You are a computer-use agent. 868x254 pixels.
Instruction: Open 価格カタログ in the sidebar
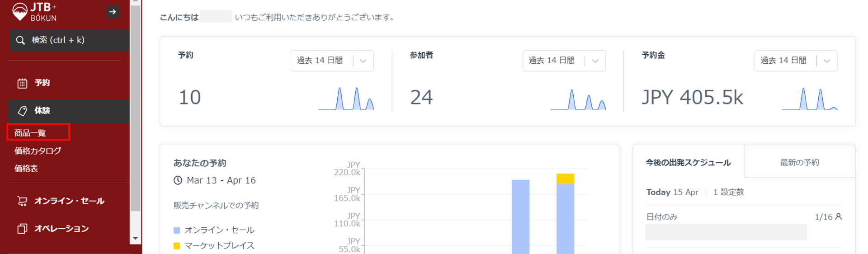pos(38,151)
